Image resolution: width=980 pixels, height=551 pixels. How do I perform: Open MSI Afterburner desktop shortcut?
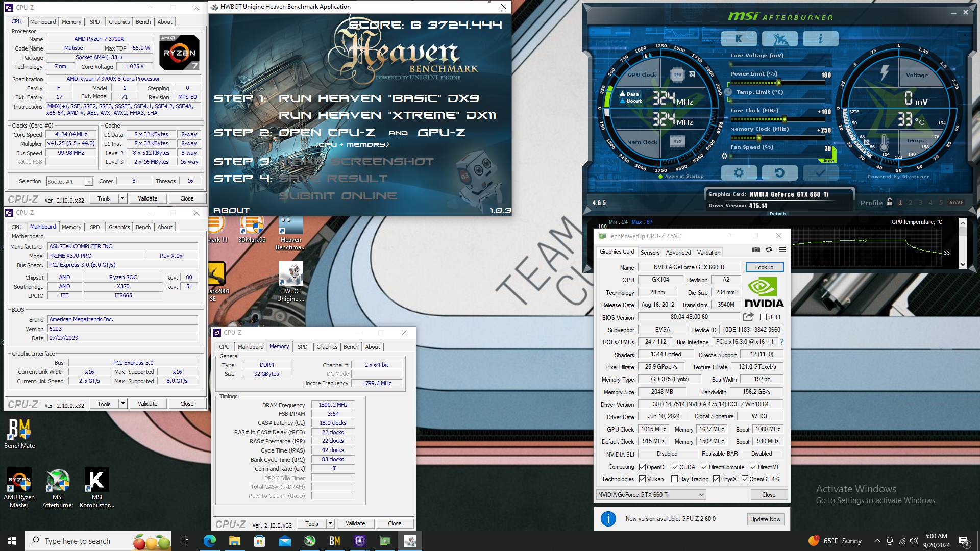[58, 488]
